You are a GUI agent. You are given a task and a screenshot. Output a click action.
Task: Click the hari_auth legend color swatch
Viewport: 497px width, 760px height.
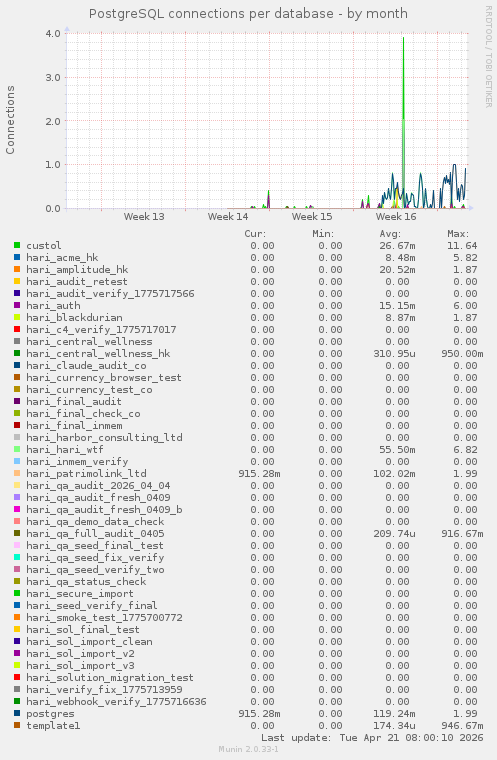pyautogui.click(x=17, y=305)
